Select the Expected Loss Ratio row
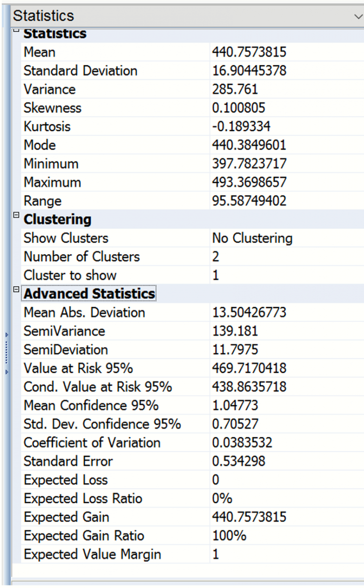The width and height of the screenshot is (364, 588). [x=83, y=499]
